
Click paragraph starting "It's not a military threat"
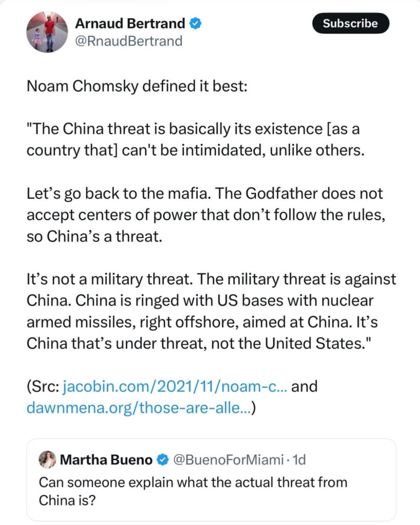click(211, 311)
